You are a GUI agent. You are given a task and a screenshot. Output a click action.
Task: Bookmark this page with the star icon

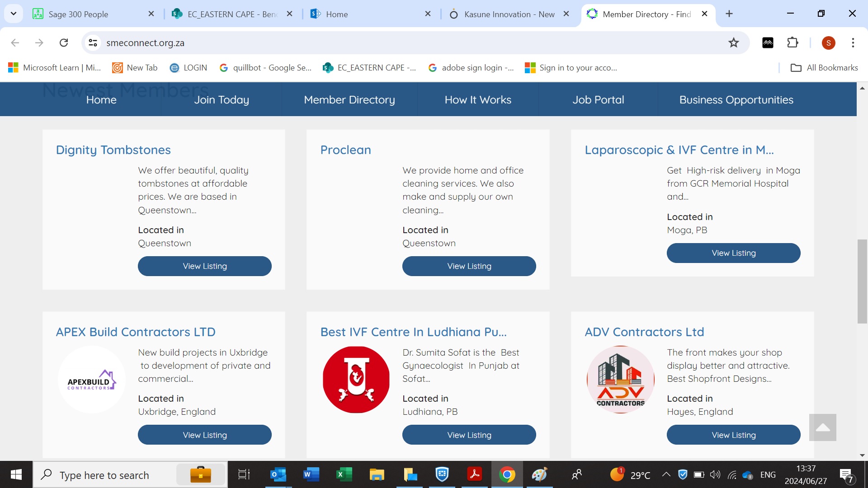tap(733, 43)
